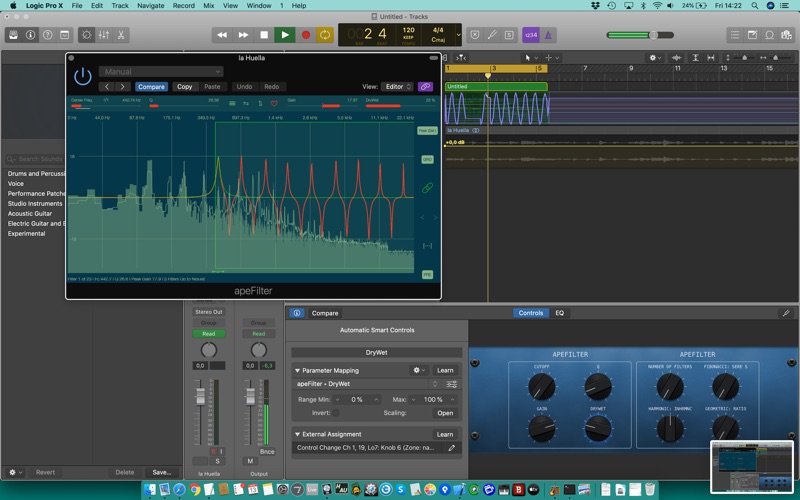This screenshot has width=800, height=500.
Task: Open the Manual preset dropdown
Action: click(160, 72)
